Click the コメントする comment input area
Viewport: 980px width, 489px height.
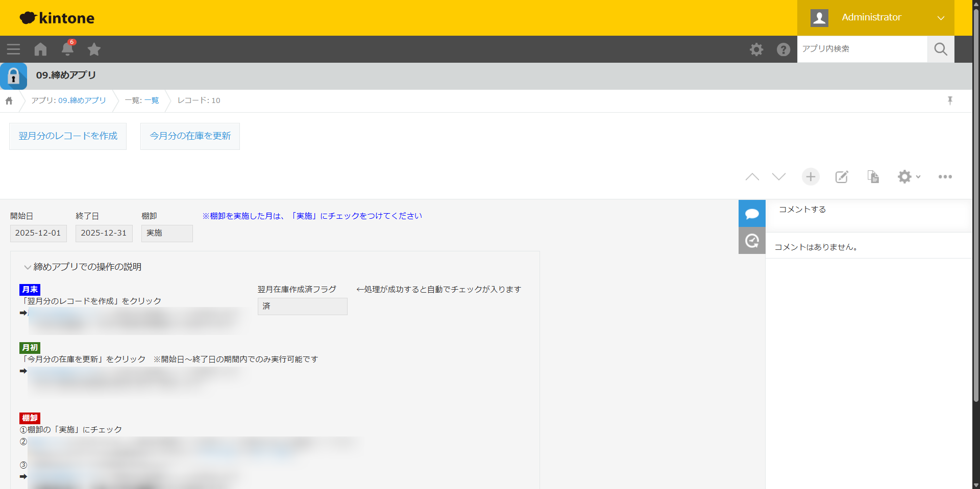(x=868, y=210)
